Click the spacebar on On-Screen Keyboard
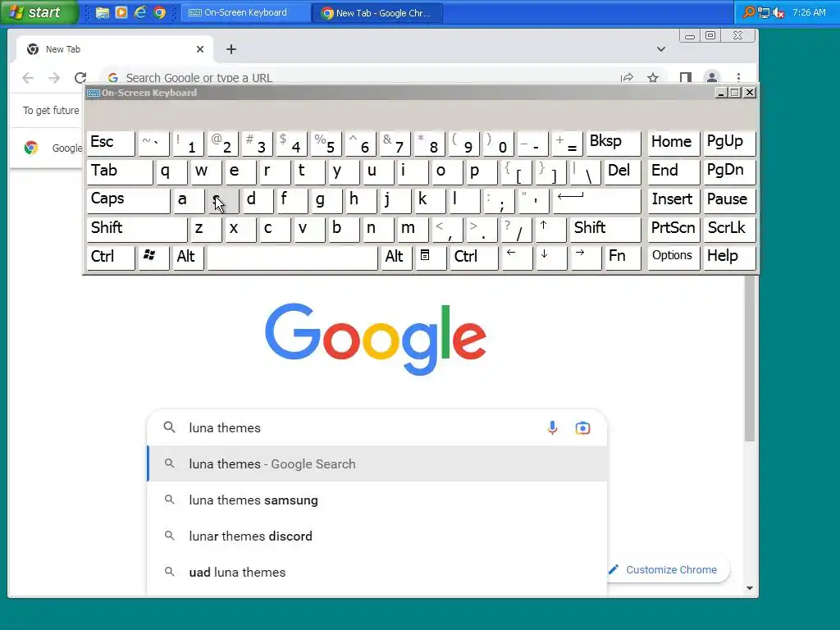 pyautogui.click(x=293, y=258)
